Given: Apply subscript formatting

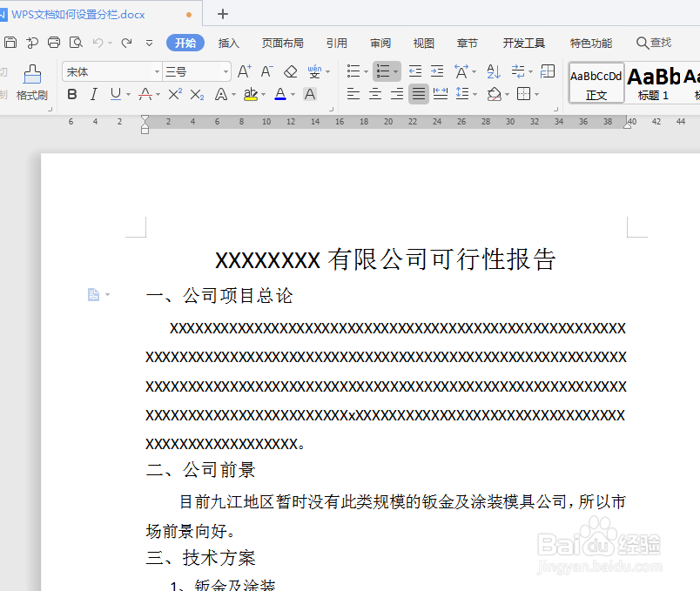Looking at the screenshot, I should [196, 92].
